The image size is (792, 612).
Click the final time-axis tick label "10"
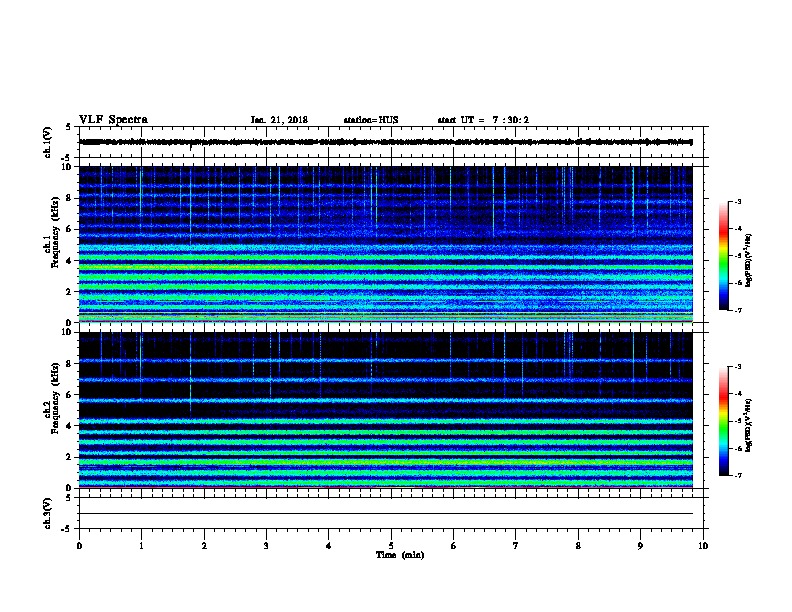pyautogui.click(x=703, y=546)
